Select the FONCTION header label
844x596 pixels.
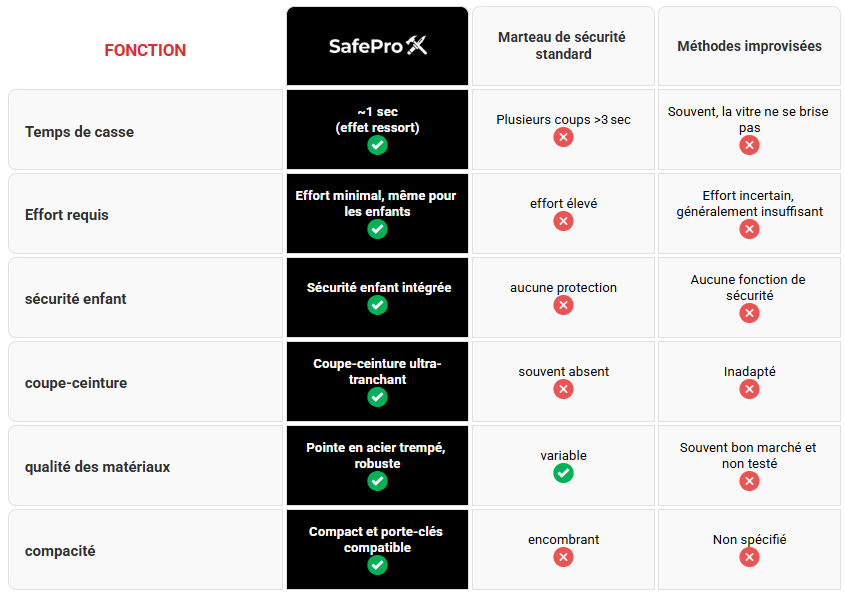[145, 50]
